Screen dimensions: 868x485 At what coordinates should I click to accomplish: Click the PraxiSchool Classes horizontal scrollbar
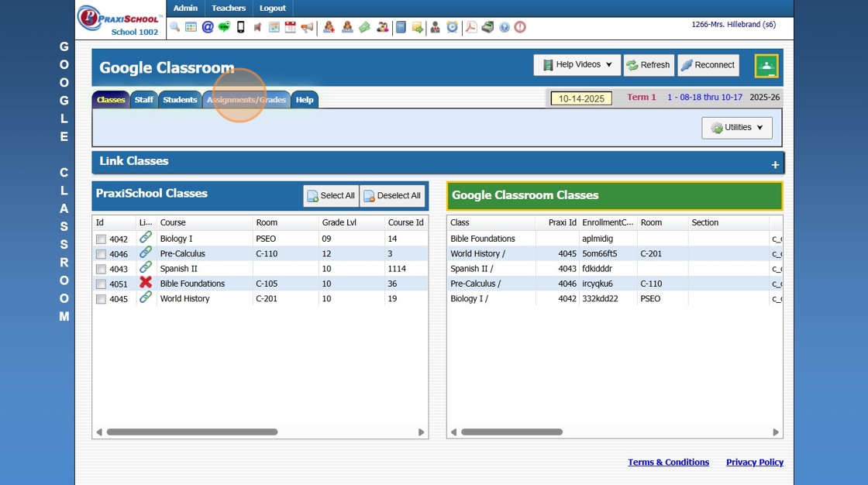pyautogui.click(x=191, y=432)
